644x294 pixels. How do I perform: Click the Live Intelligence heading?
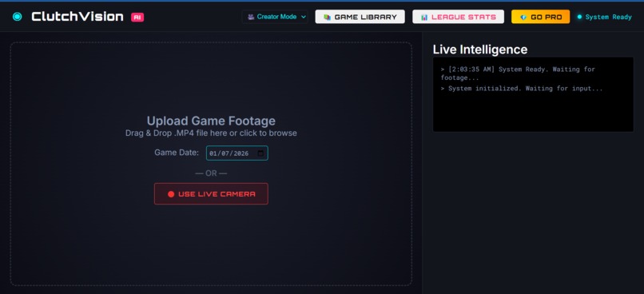point(480,50)
